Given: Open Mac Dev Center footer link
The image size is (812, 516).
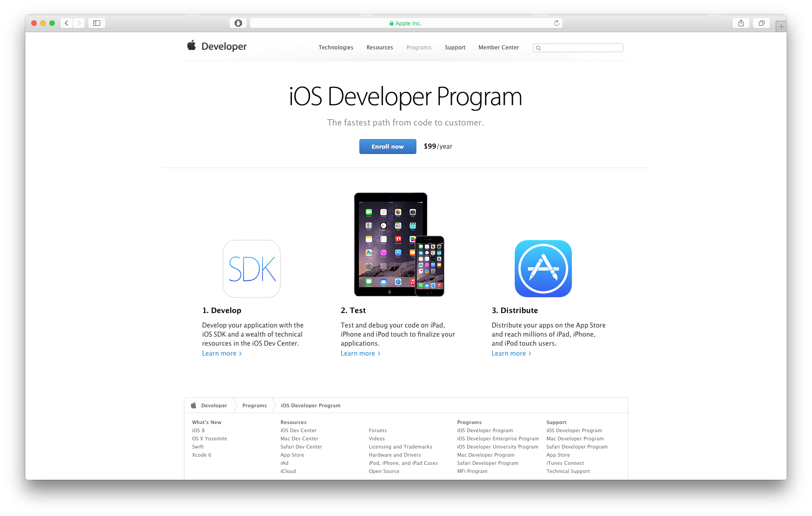Looking at the screenshot, I should (300, 439).
